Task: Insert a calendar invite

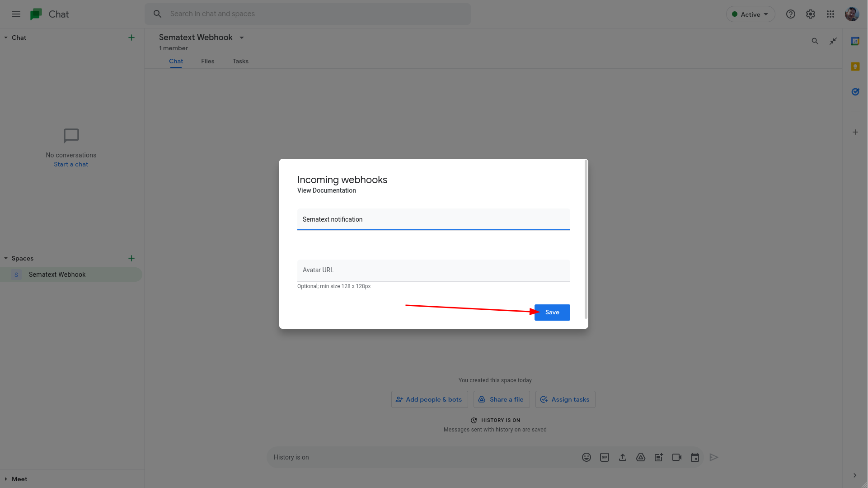Action: [x=694, y=457]
